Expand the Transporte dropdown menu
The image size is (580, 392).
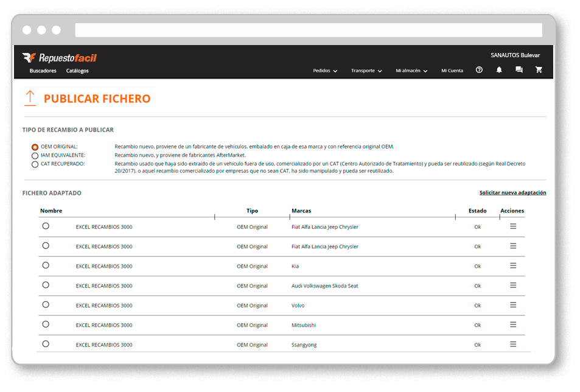pyautogui.click(x=366, y=71)
